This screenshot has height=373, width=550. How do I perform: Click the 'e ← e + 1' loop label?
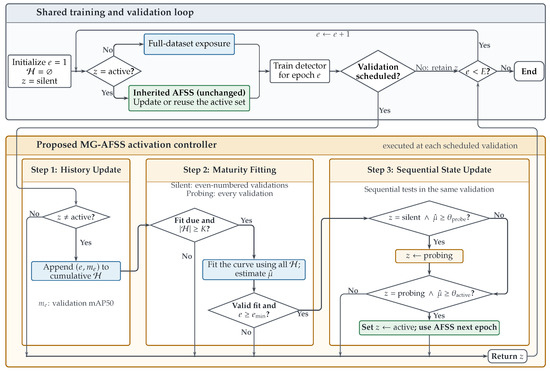click(x=333, y=34)
